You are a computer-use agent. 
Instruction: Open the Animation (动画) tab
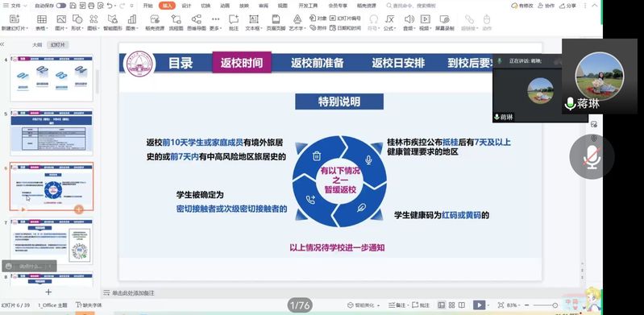pos(225,6)
